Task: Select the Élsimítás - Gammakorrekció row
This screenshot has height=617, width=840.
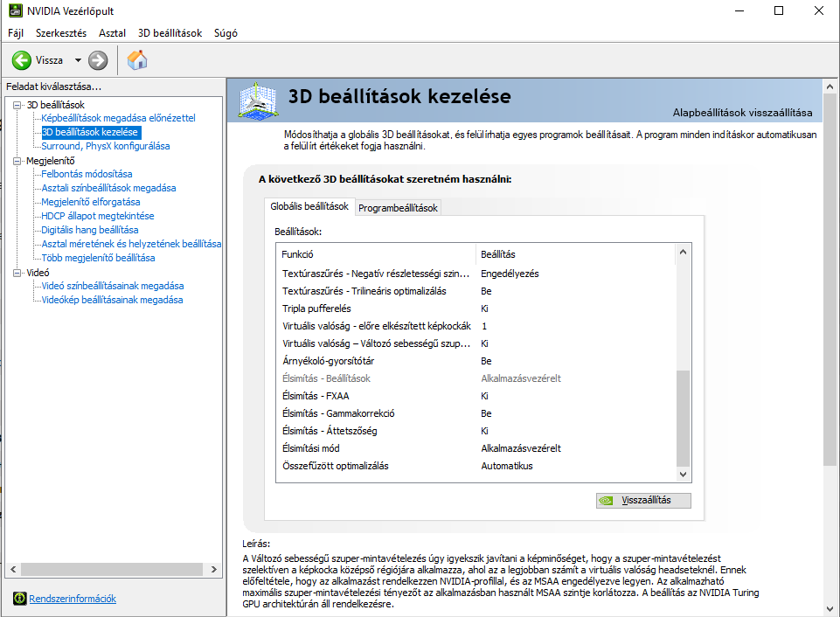Action: (x=476, y=413)
